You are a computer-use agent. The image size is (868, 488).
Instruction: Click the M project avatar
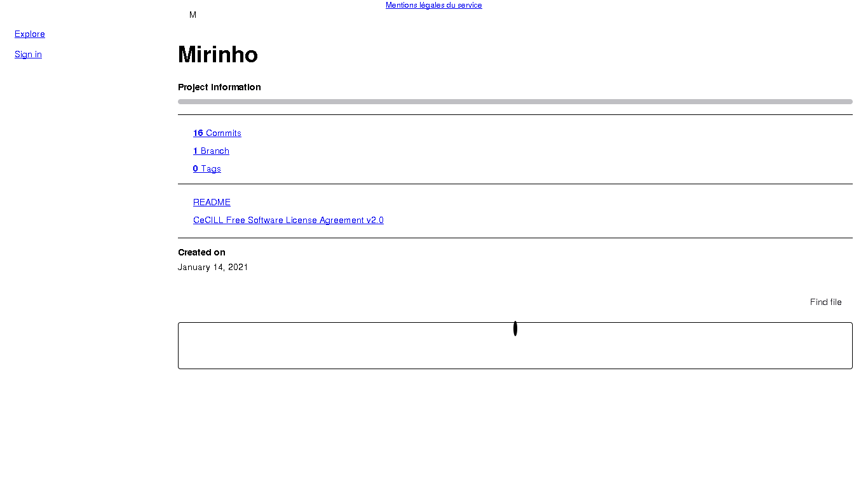(x=193, y=15)
